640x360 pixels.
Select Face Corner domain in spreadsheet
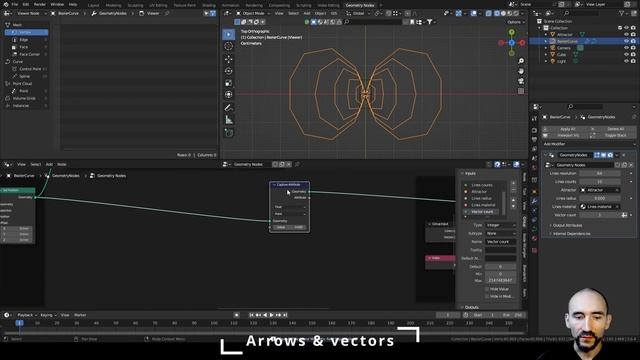point(26,54)
